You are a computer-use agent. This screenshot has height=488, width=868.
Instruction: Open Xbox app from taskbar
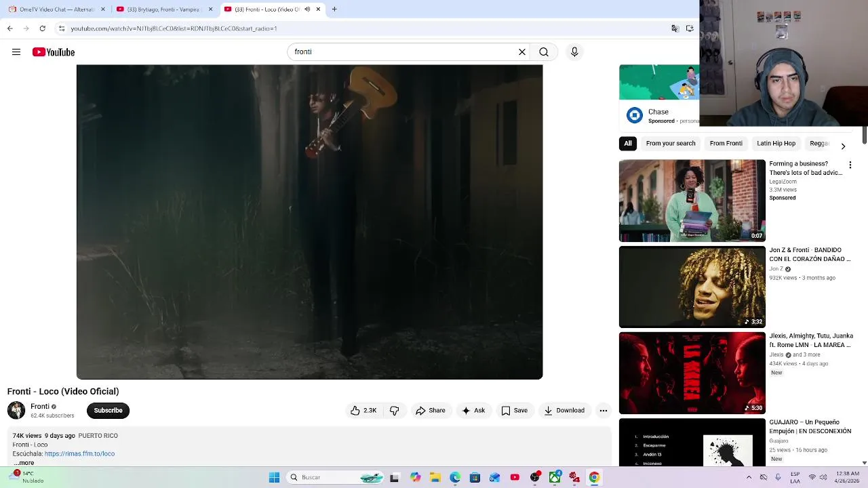555,477
